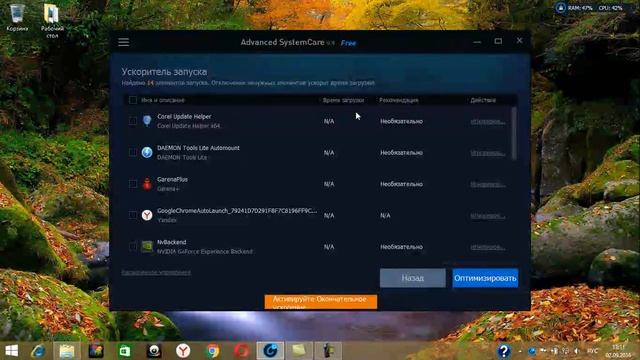Screen dimensions: 640x360
Task: Click the Необязательно text in GarenaPlus row
Action: pyautogui.click(x=401, y=184)
